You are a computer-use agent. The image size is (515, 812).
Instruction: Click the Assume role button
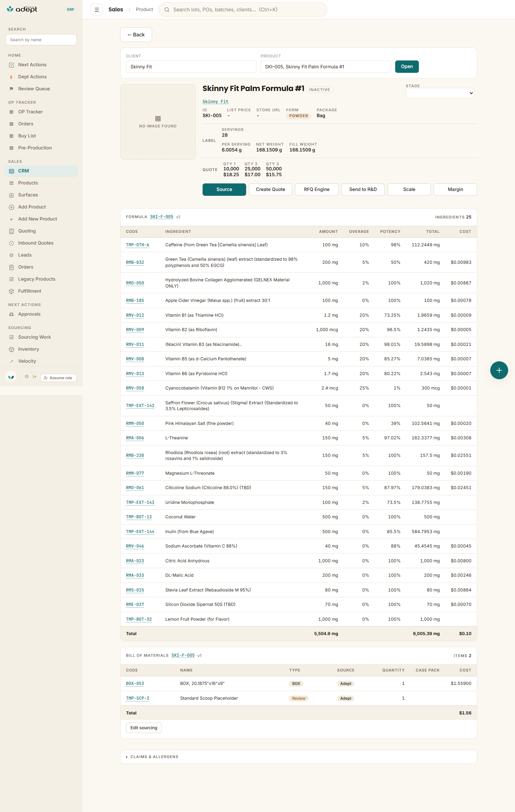pos(58,378)
